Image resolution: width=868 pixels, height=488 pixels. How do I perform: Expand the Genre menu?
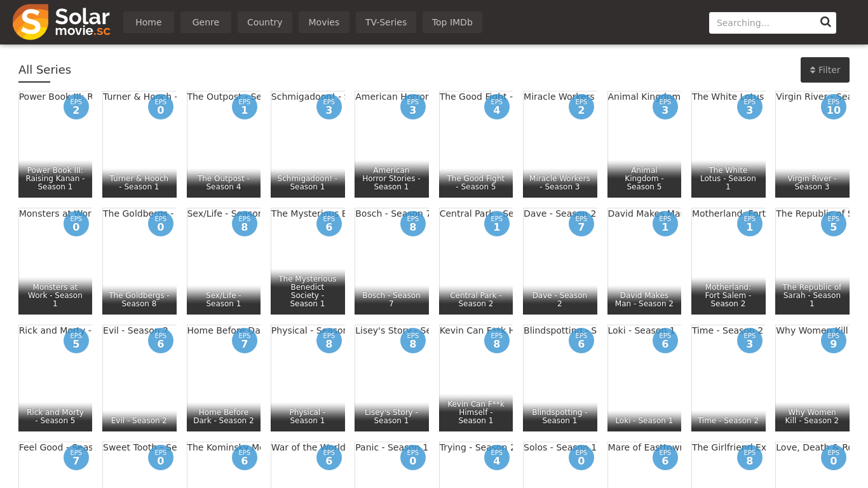205,22
